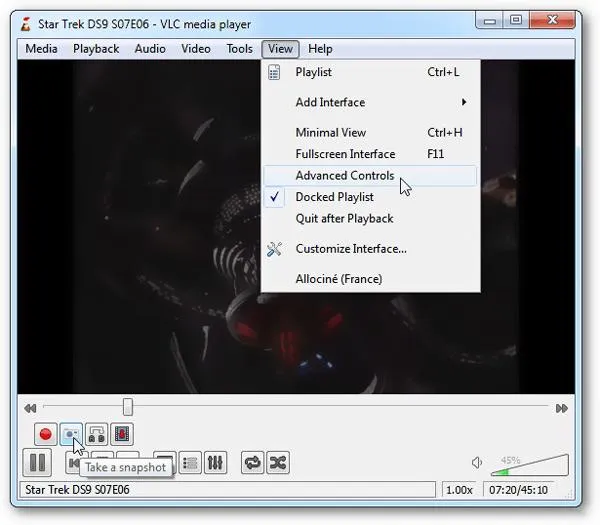
Task: Toggle the shuffle random button
Action: click(278, 463)
